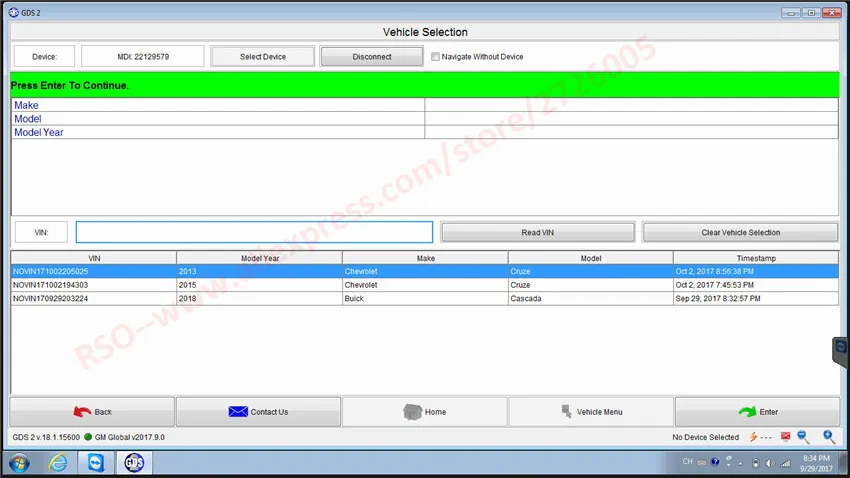This screenshot has width=850, height=478.
Task: Select row NOVIN171002205025
Action: [425, 272]
